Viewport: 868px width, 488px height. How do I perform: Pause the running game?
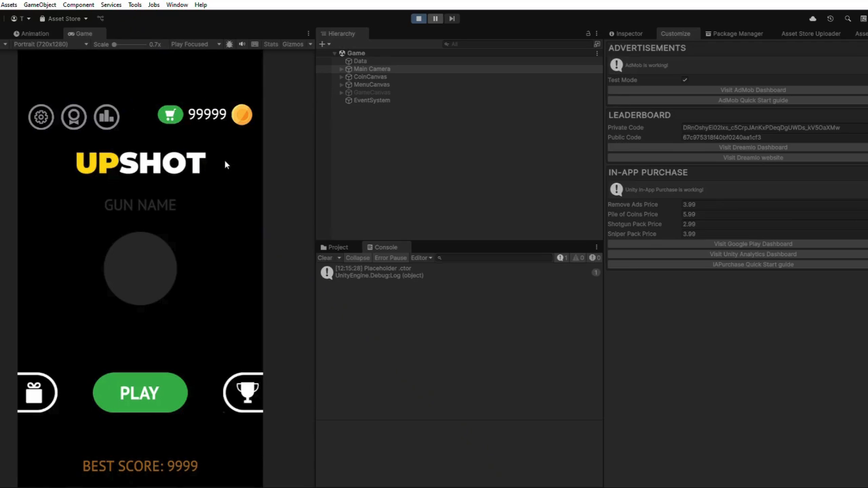435,18
